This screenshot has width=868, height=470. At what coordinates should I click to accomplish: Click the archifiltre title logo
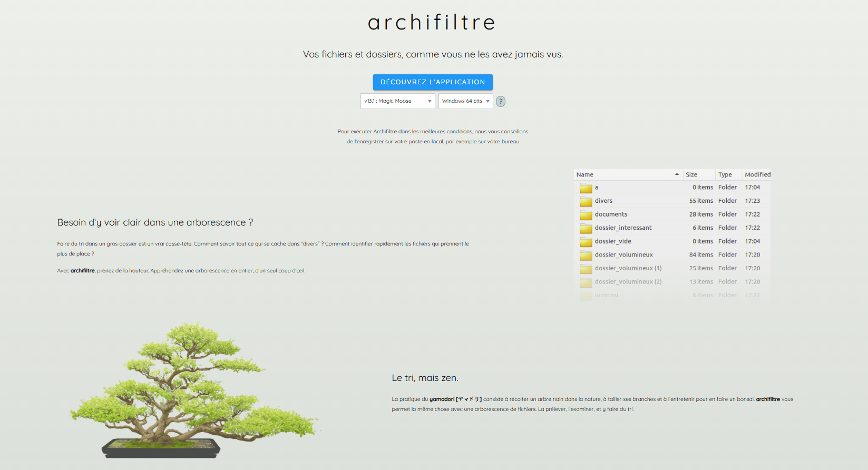click(432, 23)
